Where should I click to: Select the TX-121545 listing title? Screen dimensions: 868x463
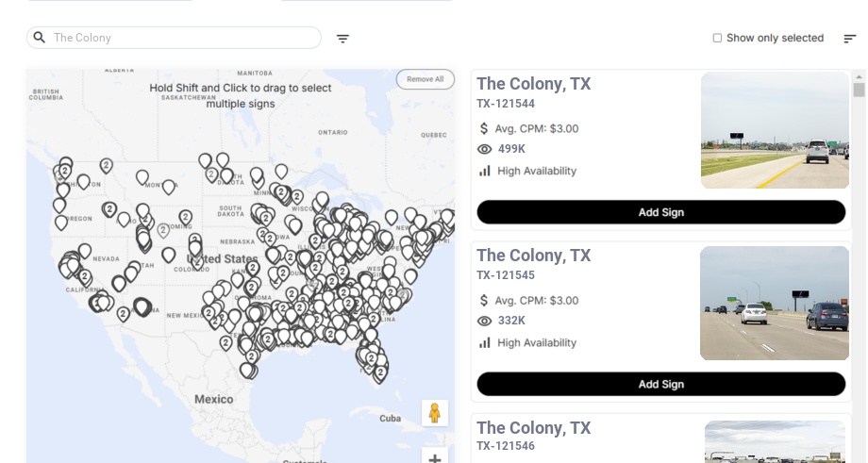[x=534, y=256]
